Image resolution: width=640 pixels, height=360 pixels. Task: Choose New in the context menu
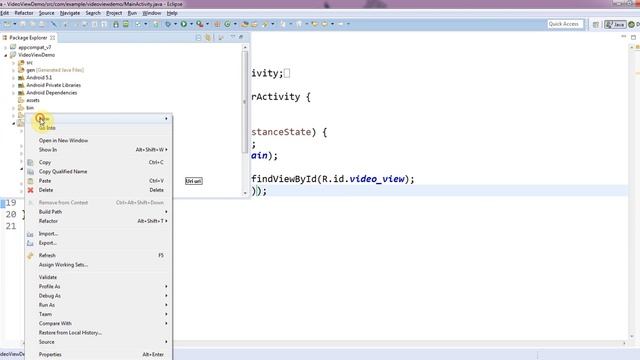click(x=98, y=118)
